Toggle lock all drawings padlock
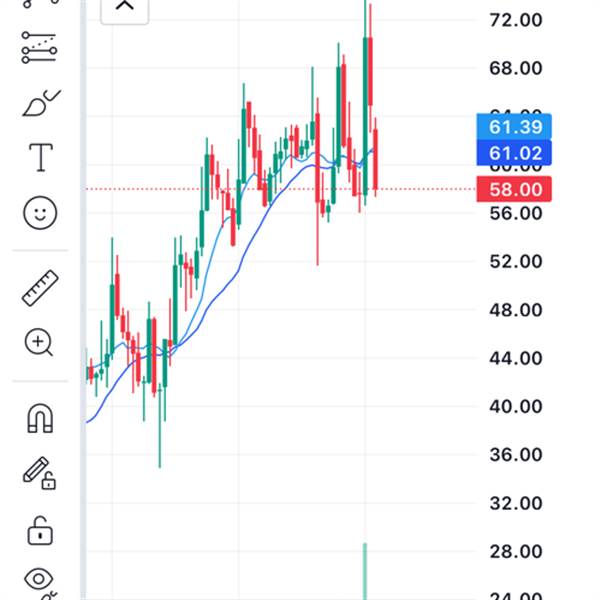The width and height of the screenshot is (600, 600). point(40,530)
